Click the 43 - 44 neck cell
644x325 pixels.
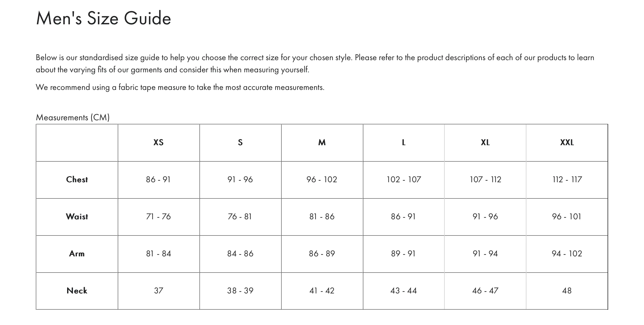(x=404, y=291)
